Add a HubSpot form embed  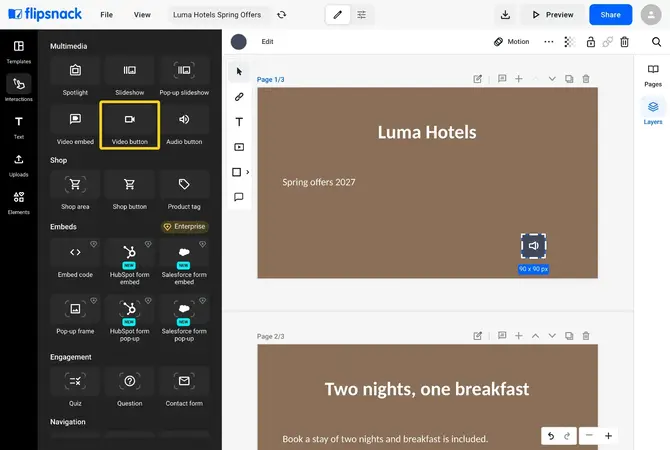(x=129, y=261)
